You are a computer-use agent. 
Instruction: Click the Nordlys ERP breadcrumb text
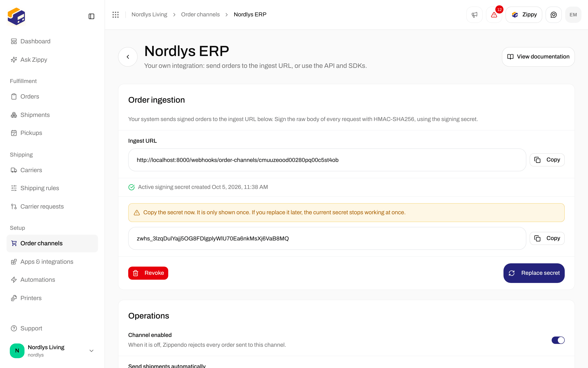coord(250,15)
